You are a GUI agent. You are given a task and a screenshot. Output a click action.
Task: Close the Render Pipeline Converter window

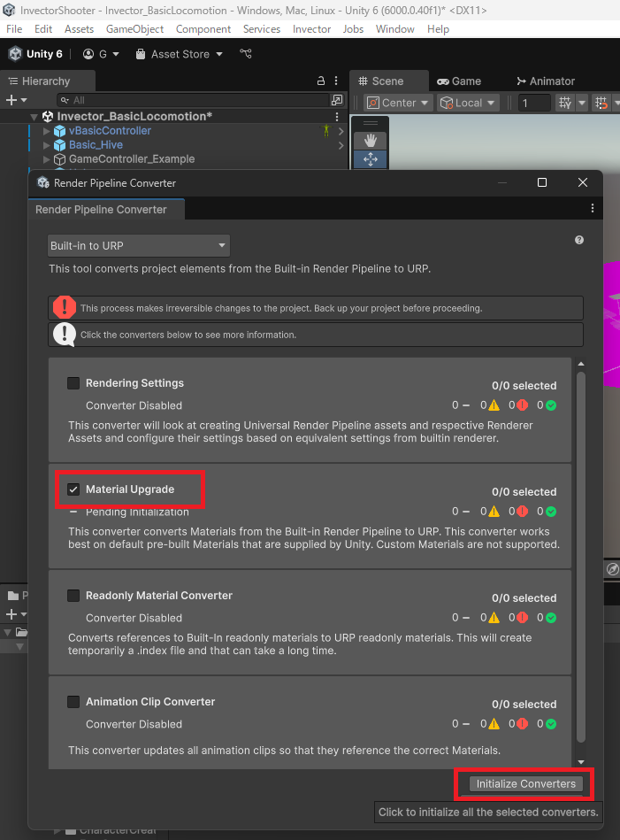point(583,182)
